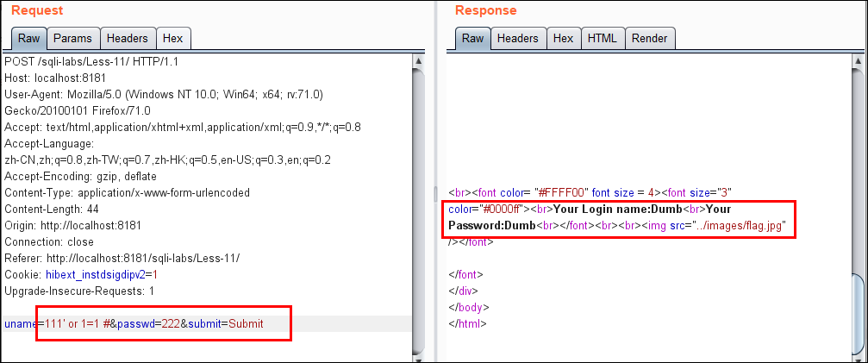Select the Response Raw tab
The image size is (868, 363).
(x=472, y=38)
